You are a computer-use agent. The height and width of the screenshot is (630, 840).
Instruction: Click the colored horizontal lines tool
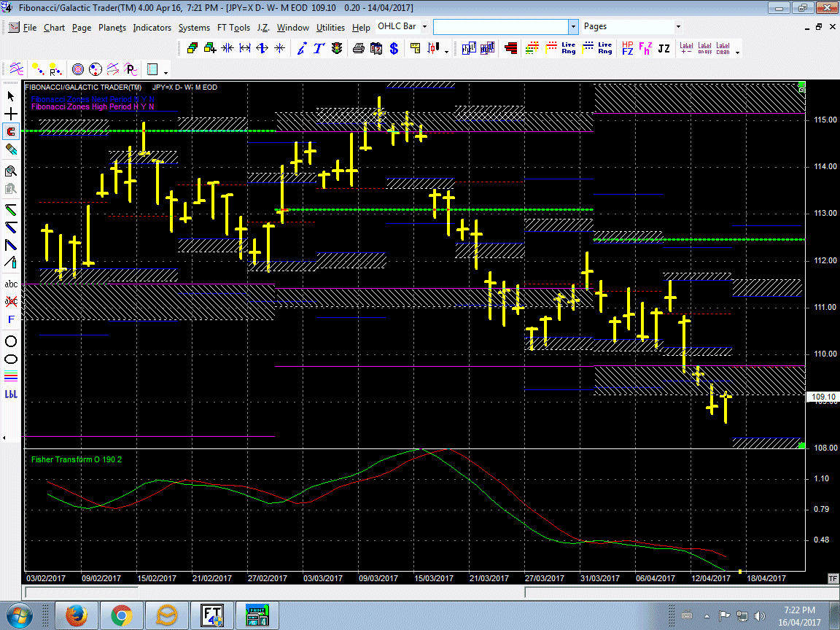point(11,376)
